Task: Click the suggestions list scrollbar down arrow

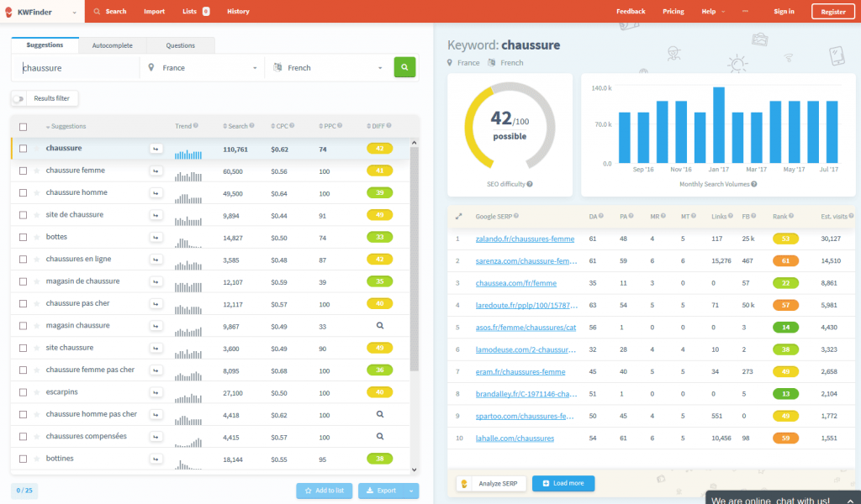Action: 414,470
